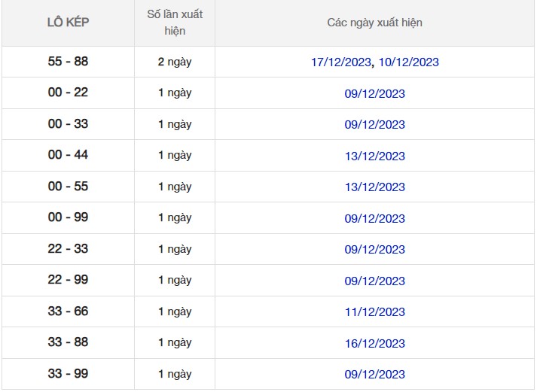
Task: Select the 33 - 66 pair cell
Action: click(68, 311)
